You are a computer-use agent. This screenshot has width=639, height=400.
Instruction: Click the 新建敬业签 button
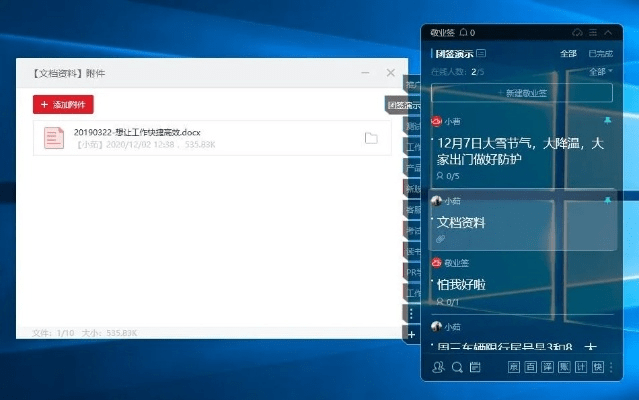521,93
